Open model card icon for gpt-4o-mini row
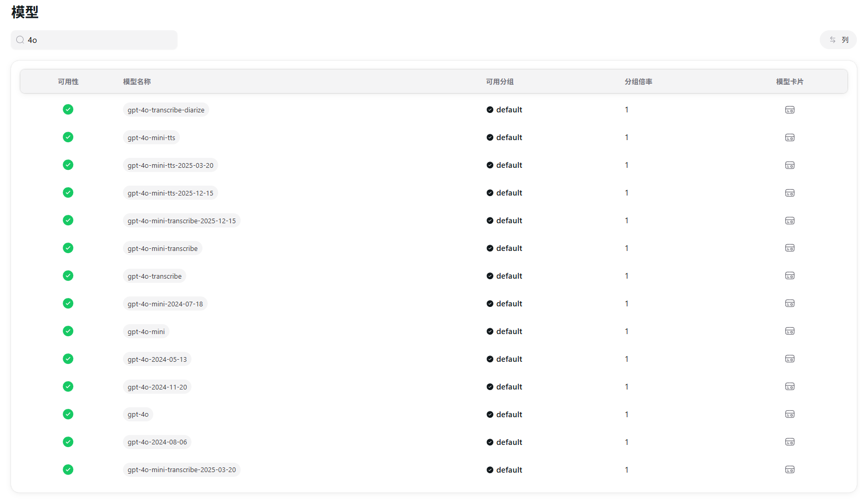 point(790,331)
